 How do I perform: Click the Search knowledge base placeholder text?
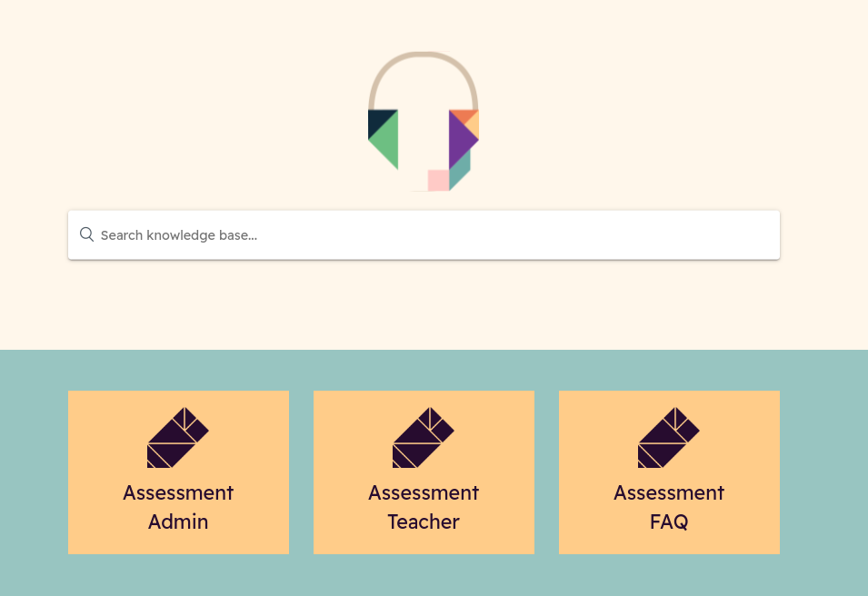pos(179,235)
